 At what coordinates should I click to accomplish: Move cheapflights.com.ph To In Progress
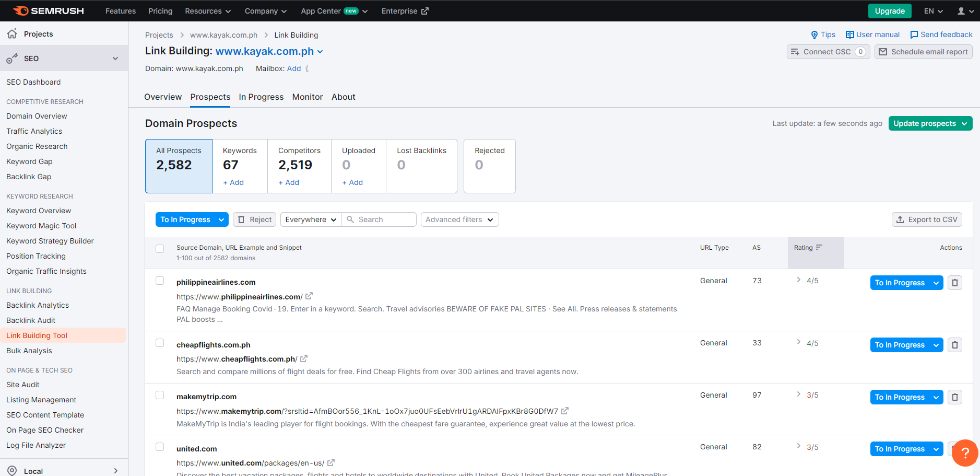coord(900,345)
